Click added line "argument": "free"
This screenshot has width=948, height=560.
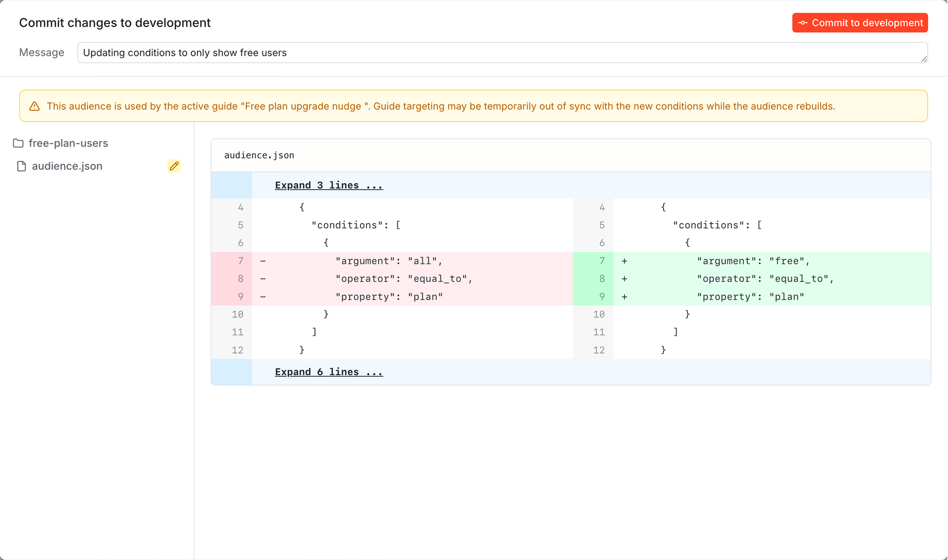[752, 261]
